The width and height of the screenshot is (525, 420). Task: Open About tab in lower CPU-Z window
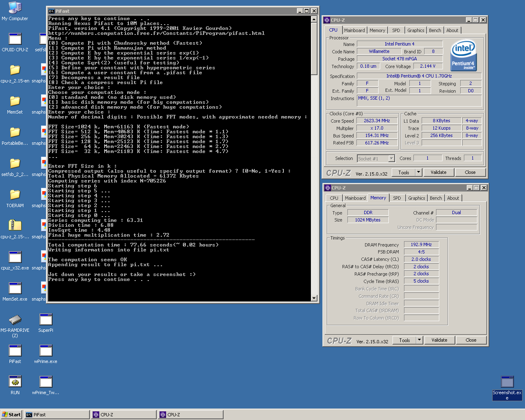pyautogui.click(x=453, y=198)
